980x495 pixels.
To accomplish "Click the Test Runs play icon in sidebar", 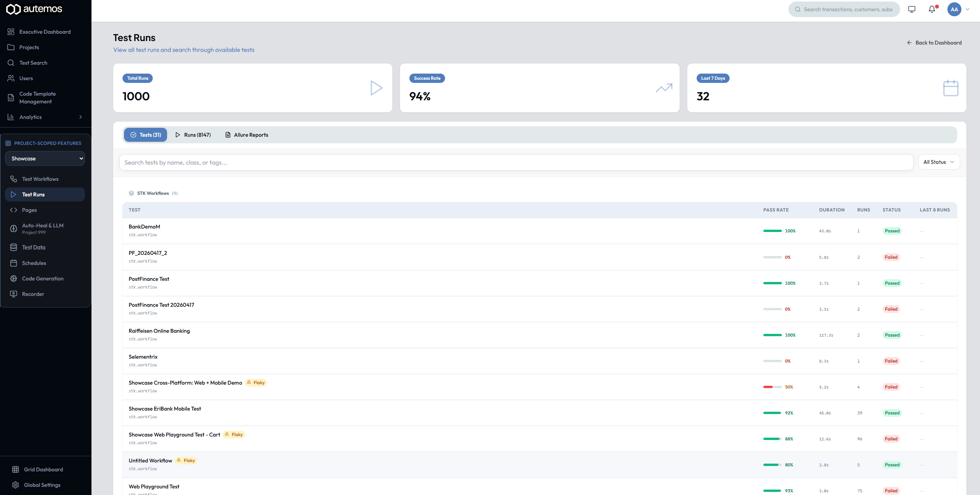I will point(14,194).
